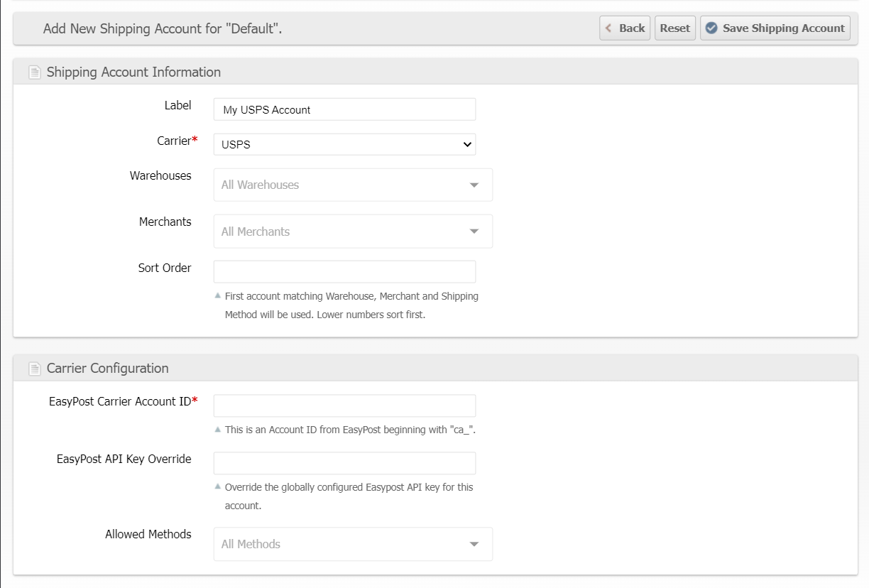Click the Shipping Account Information document icon
This screenshot has width=869, height=588.
(34, 72)
